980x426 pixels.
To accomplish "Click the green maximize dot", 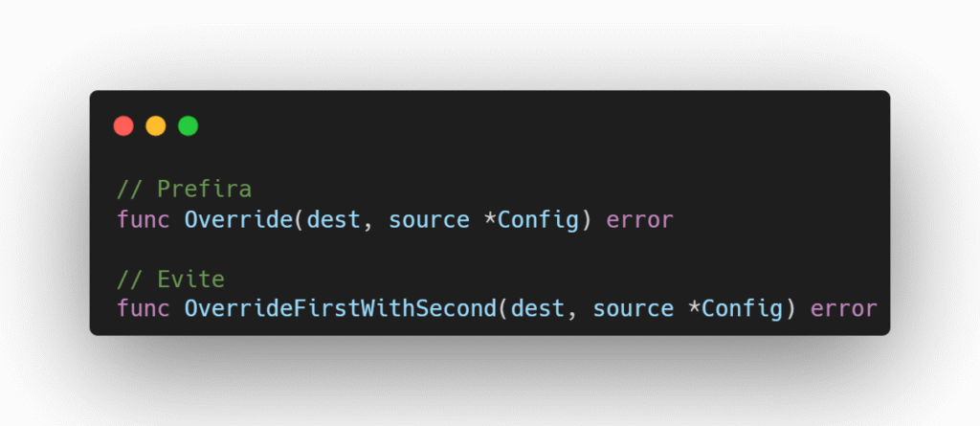I will (189, 125).
